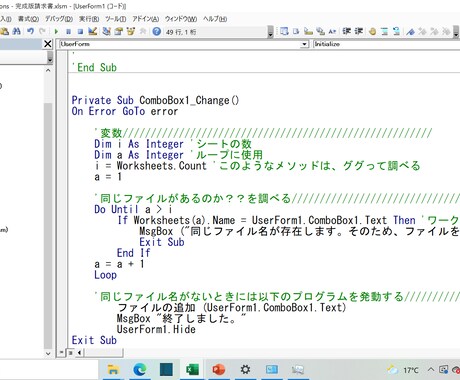Indent the selected code lines
The height and width of the screenshot is (380, 460).
point(347,31)
